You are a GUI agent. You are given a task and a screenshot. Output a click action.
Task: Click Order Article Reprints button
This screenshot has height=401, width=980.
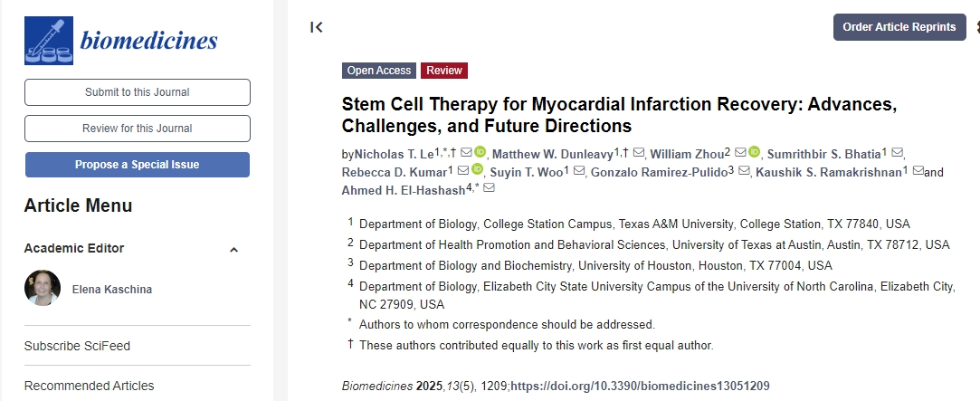point(899,27)
